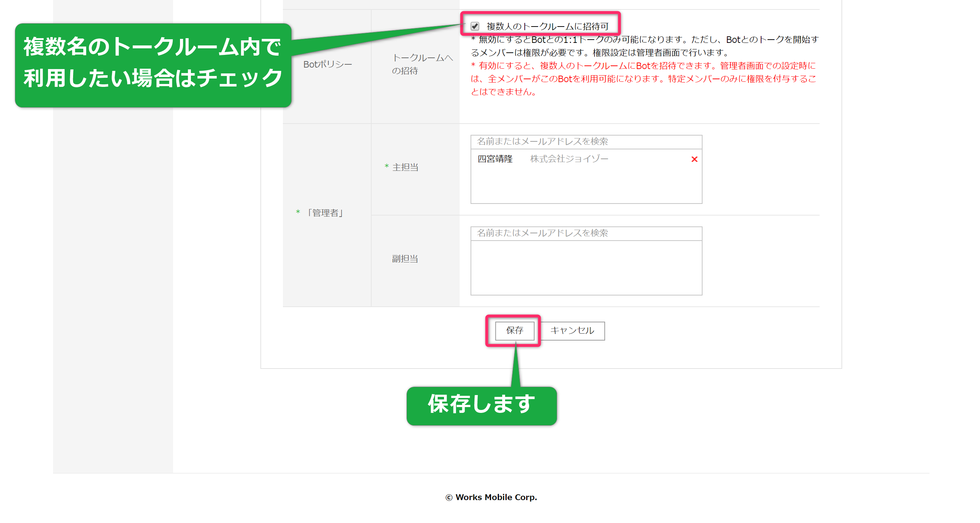Click the © Works Mobile Corp. footer text
Viewport: 980px width, 523px height.
(491, 497)
